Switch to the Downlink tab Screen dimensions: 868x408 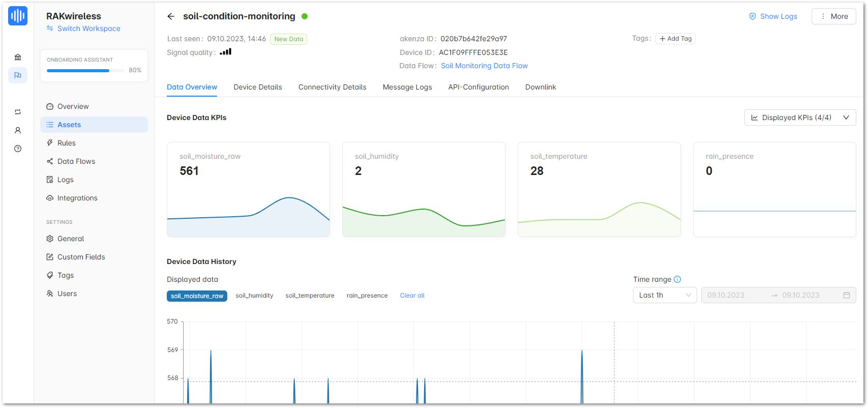541,87
